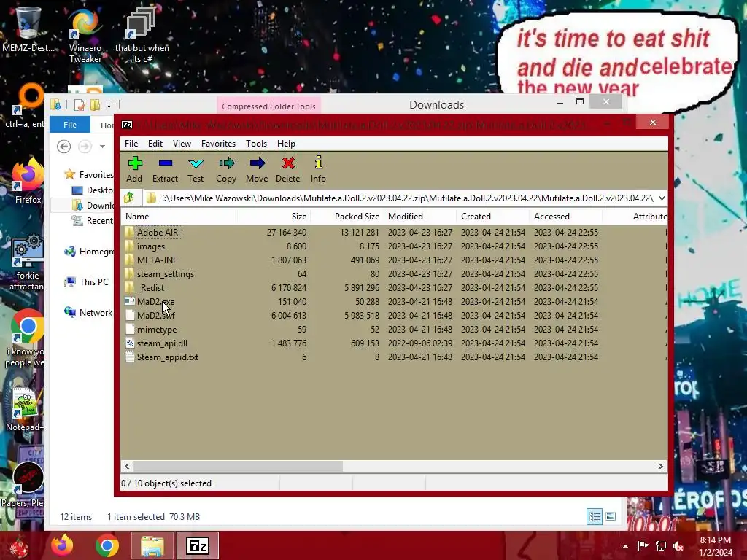Viewport: 747px width, 560px height.
Task: Select the steam_api.dll file
Action: pos(162,343)
